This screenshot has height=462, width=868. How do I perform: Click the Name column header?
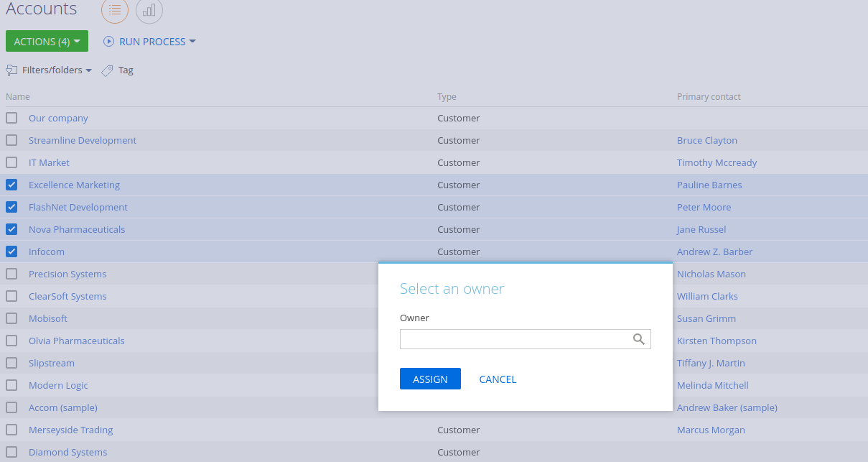click(x=18, y=96)
